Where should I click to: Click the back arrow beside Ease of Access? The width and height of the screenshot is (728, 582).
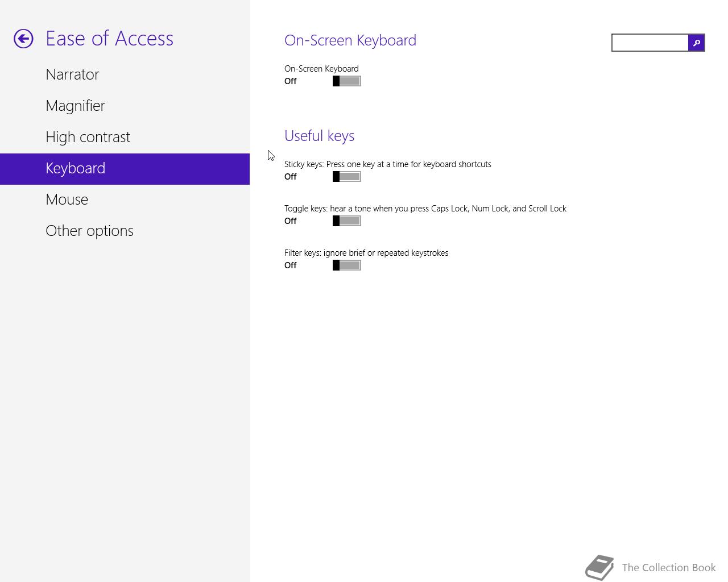(x=24, y=39)
